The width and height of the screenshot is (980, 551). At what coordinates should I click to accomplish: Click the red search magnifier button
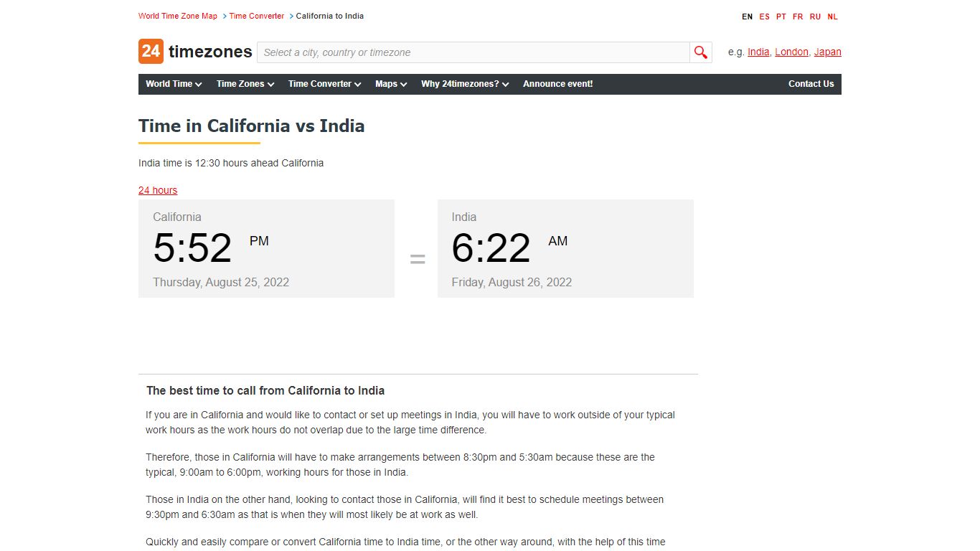tap(701, 52)
